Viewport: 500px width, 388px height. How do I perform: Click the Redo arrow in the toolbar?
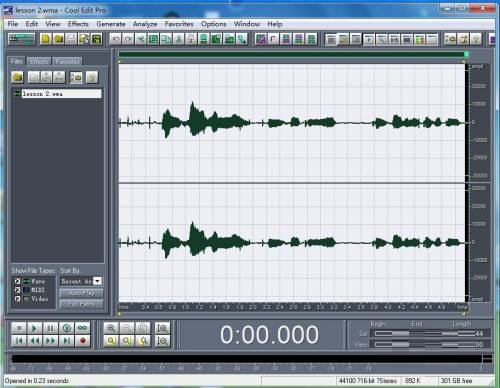(x=128, y=39)
